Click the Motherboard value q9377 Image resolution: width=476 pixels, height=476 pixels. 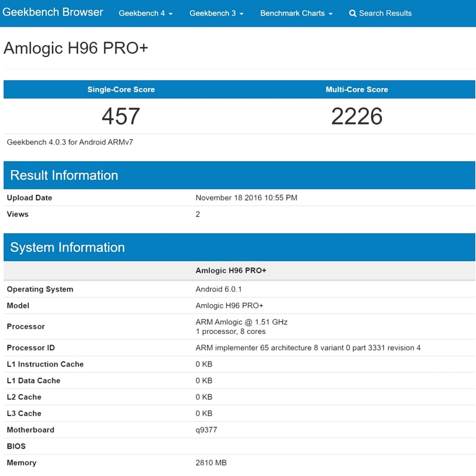[205, 430]
